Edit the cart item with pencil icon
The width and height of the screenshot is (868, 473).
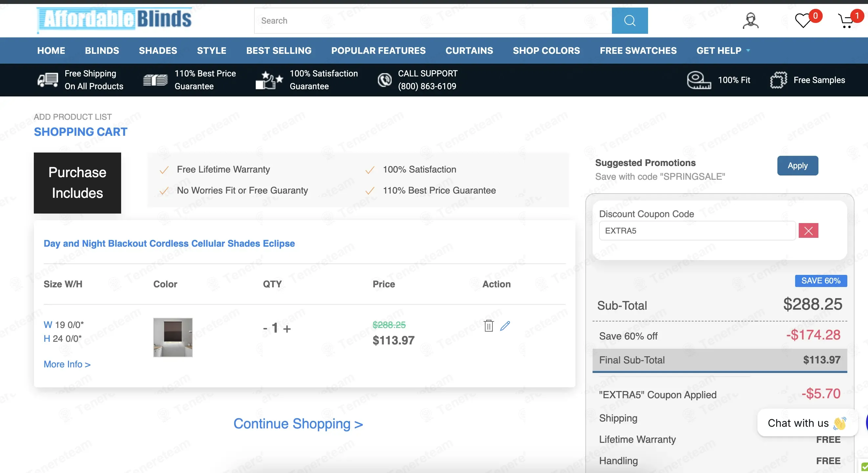click(505, 325)
